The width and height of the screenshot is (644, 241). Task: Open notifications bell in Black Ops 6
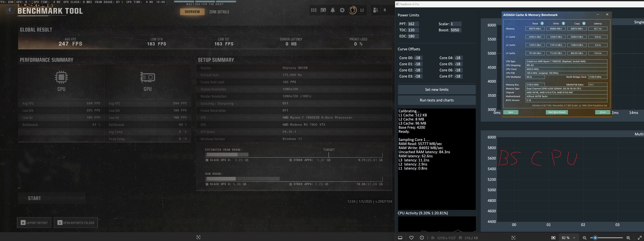(333, 10)
